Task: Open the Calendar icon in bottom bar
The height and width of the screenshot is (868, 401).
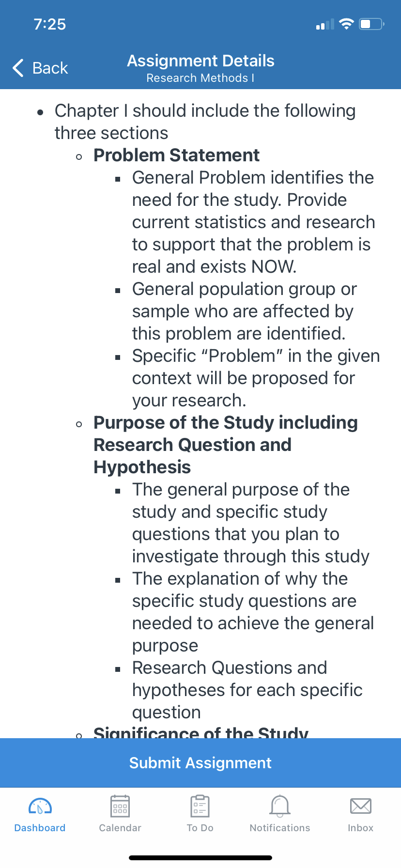Action: pos(120,806)
